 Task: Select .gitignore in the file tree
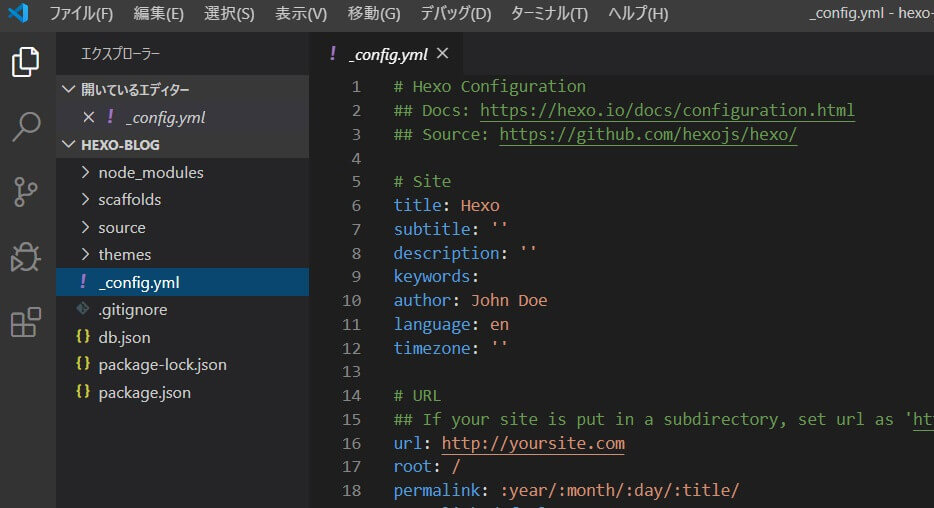pos(182,309)
